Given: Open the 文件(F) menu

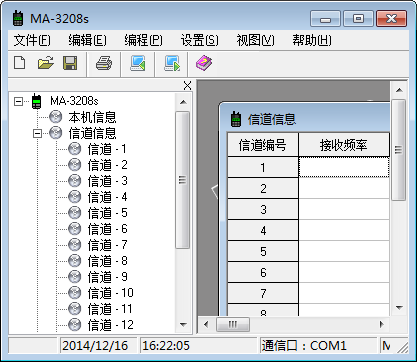Looking at the screenshot, I should (32, 40).
